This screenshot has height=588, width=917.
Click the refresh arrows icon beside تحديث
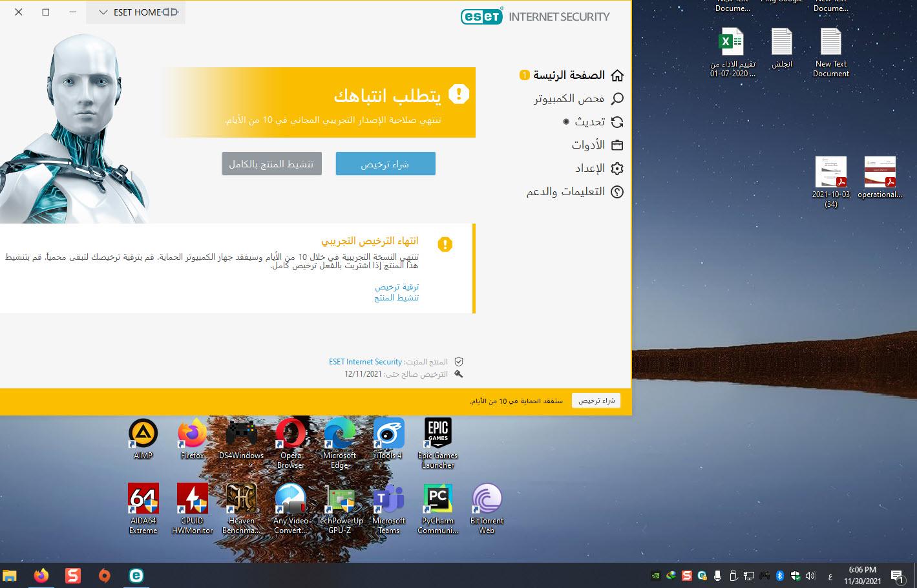pyautogui.click(x=617, y=122)
